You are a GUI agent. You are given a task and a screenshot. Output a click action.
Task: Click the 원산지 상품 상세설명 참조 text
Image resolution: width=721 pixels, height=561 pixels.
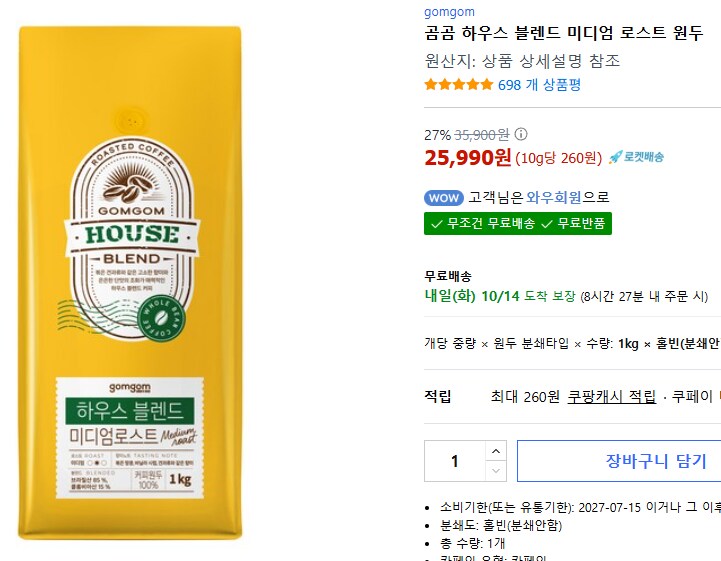[522, 61]
